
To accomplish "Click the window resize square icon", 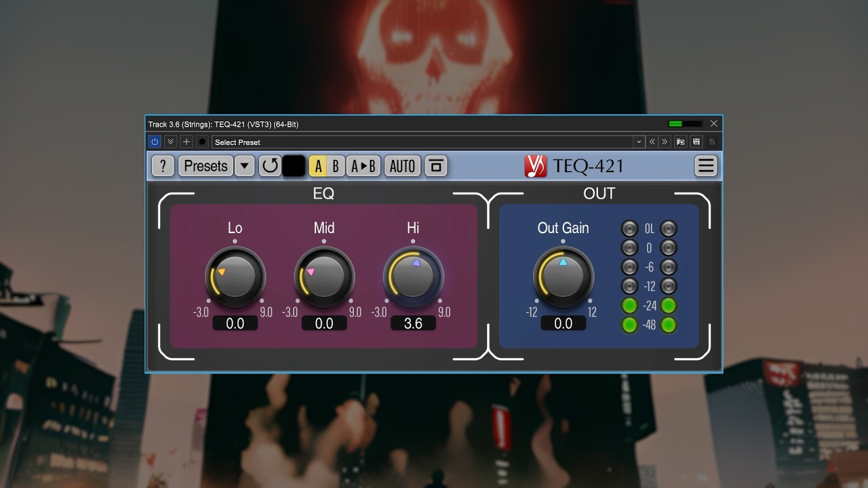I will click(436, 166).
